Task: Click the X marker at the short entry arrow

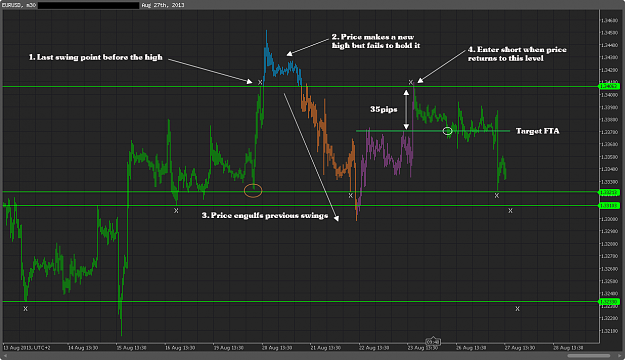Action: (411, 82)
